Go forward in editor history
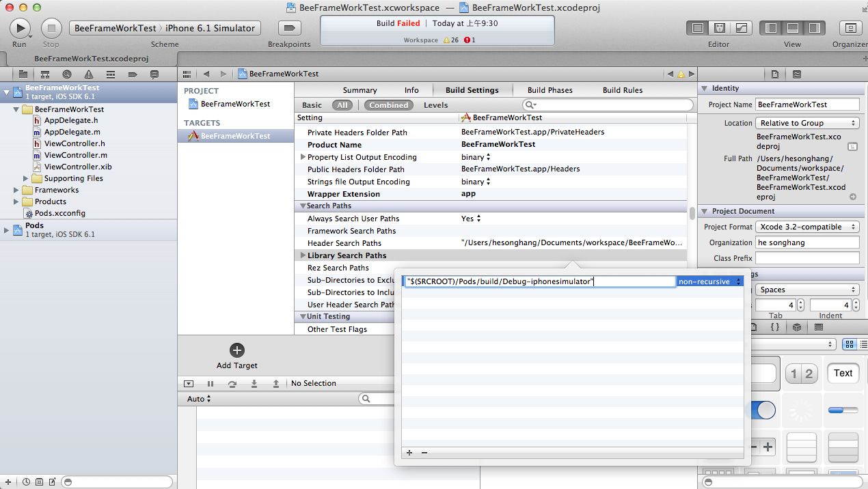 pyautogui.click(x=224, y=74)
